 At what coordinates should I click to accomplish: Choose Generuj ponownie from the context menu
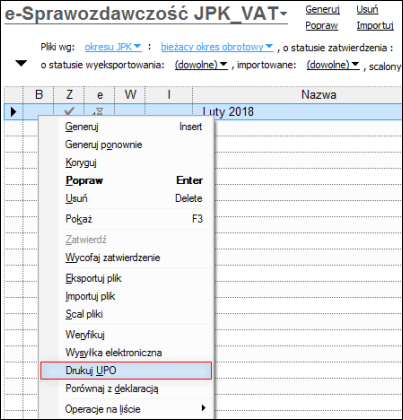click(x=126, y=145)
